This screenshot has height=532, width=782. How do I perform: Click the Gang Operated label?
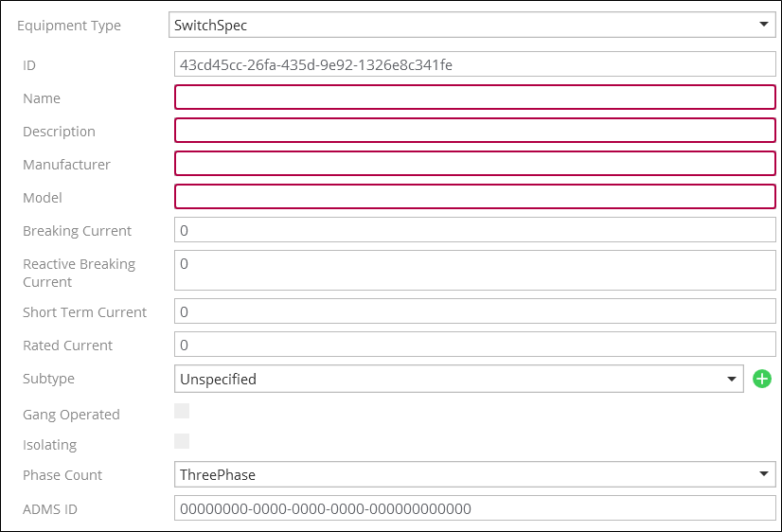click(x=71, y=415)
